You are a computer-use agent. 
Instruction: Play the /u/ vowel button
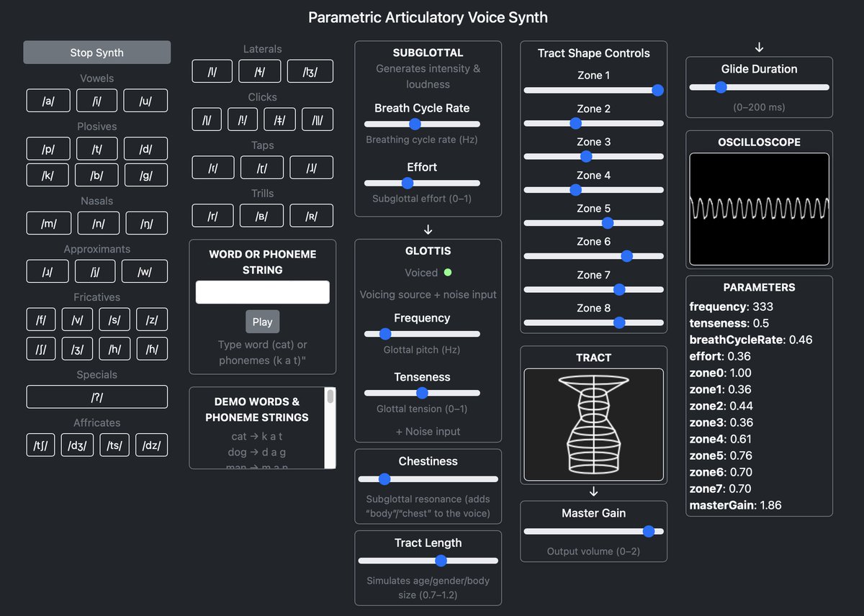coord(145,101)
